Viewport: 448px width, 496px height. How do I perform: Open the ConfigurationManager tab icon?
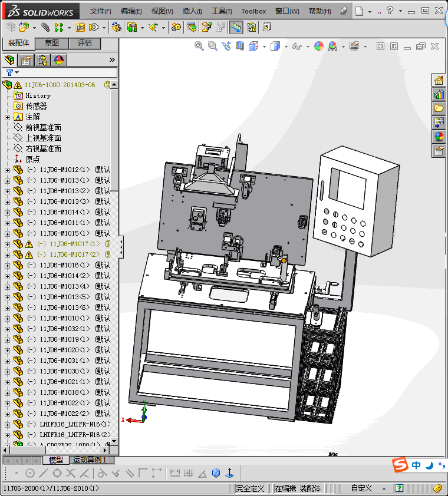(42, 60)
